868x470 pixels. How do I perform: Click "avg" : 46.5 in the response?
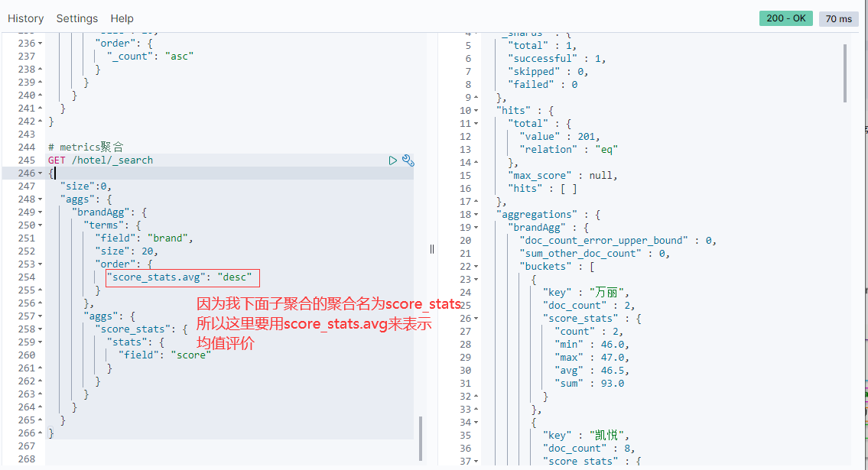[592, 371]
